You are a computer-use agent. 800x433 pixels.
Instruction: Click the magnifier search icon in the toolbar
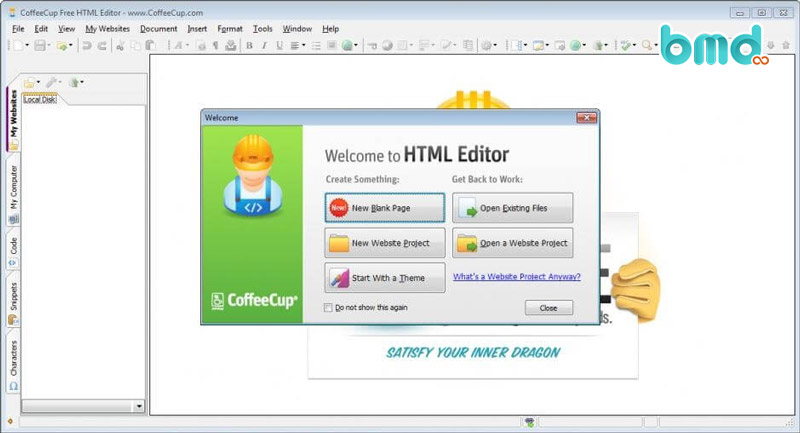pyautogui.click(x=647, y=45)
